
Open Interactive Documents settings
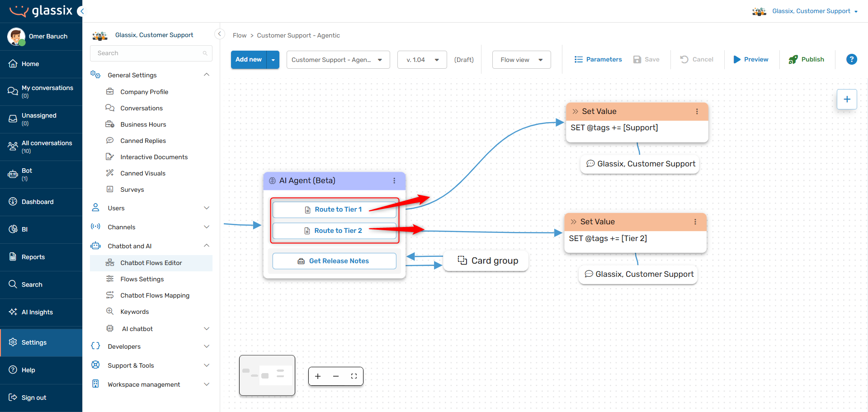coord(154,157)
